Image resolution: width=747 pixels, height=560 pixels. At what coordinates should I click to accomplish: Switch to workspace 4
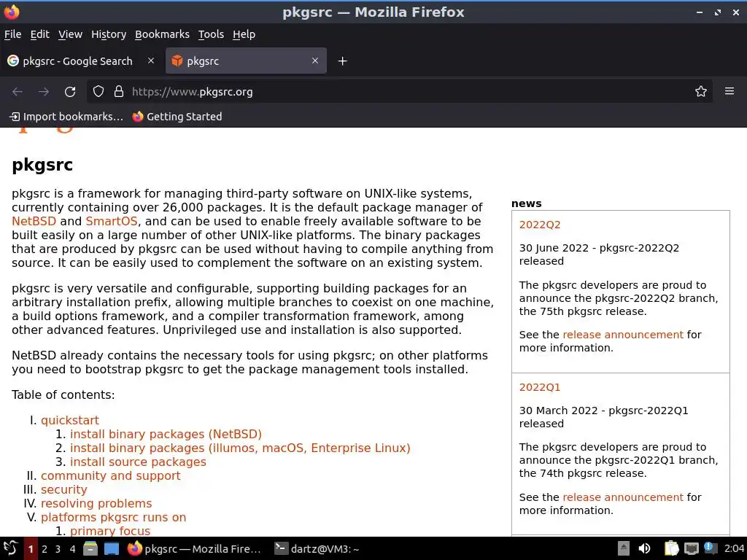click(x=72, y=549)
